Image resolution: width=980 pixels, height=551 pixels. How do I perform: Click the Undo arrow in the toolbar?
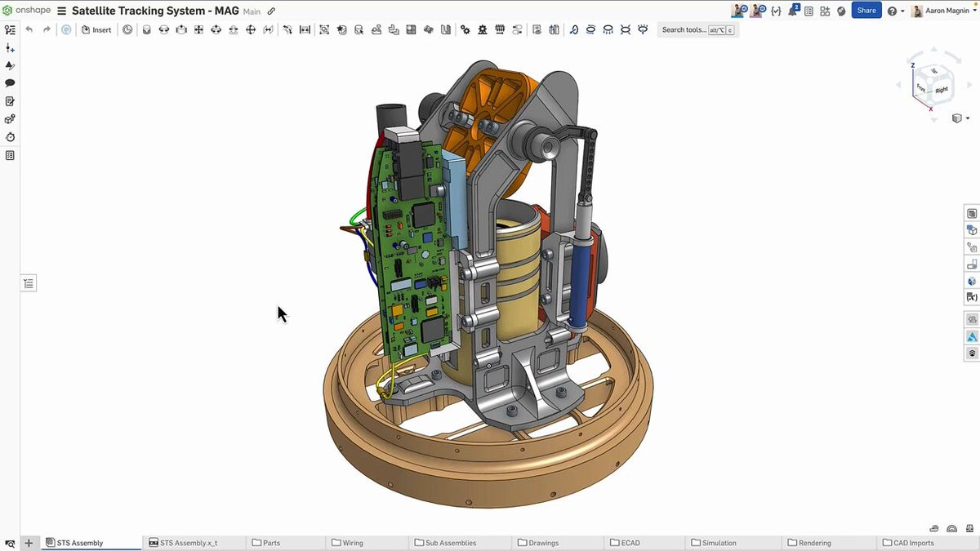29,29
